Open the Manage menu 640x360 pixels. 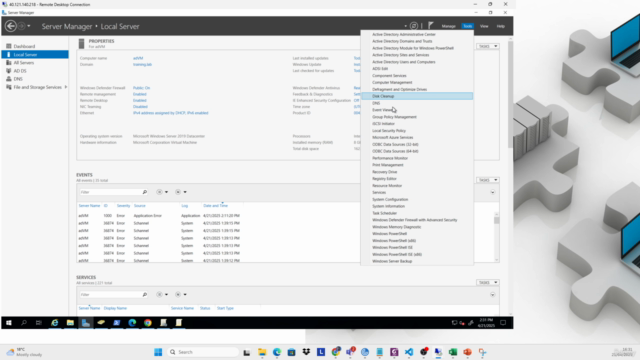click(x=448, y=26)
